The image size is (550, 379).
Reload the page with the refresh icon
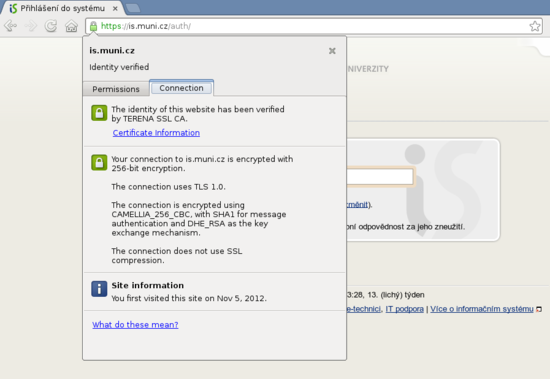tap(51, 26)
